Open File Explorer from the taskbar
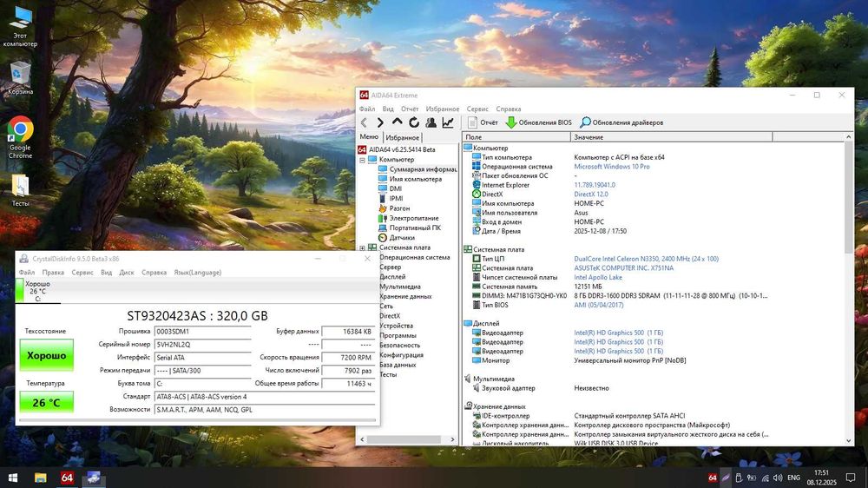The width and height of the screenshot is (868, 488). click(x=41, y=478)
